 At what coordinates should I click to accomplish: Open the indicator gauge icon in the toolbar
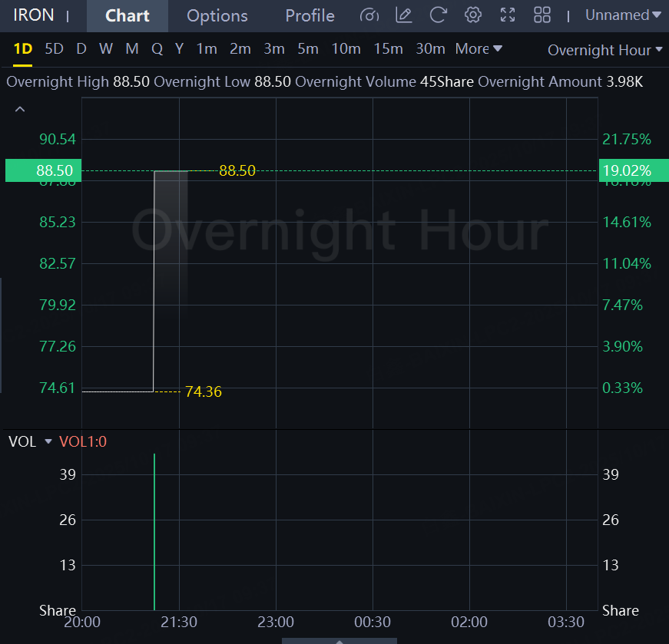pyautogui.click(x=369, y=15)
